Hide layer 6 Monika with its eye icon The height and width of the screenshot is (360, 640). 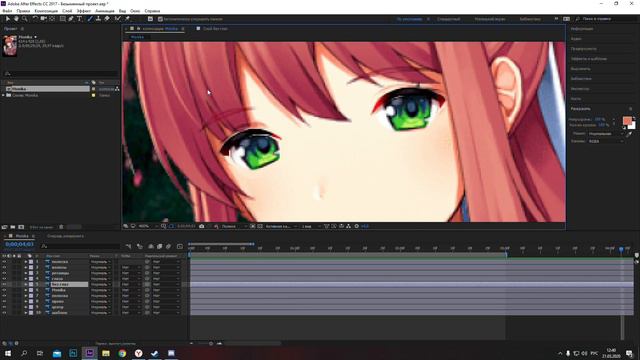(4, 290)
